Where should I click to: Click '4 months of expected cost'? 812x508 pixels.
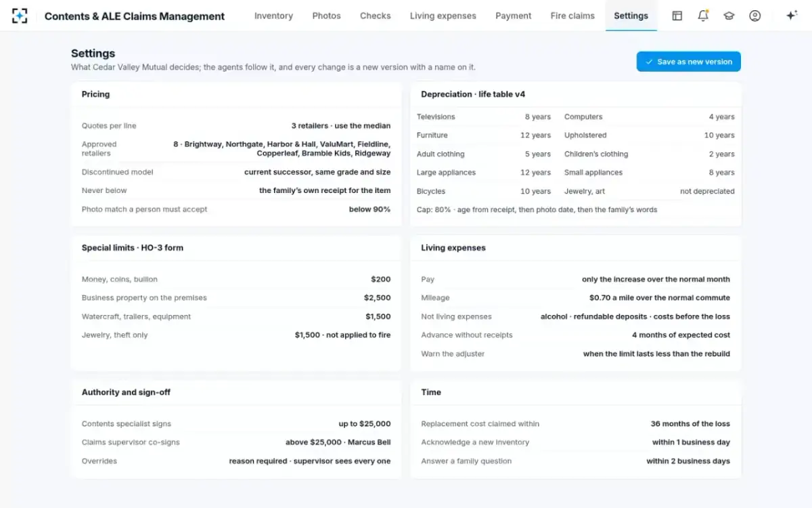point(681,335)
